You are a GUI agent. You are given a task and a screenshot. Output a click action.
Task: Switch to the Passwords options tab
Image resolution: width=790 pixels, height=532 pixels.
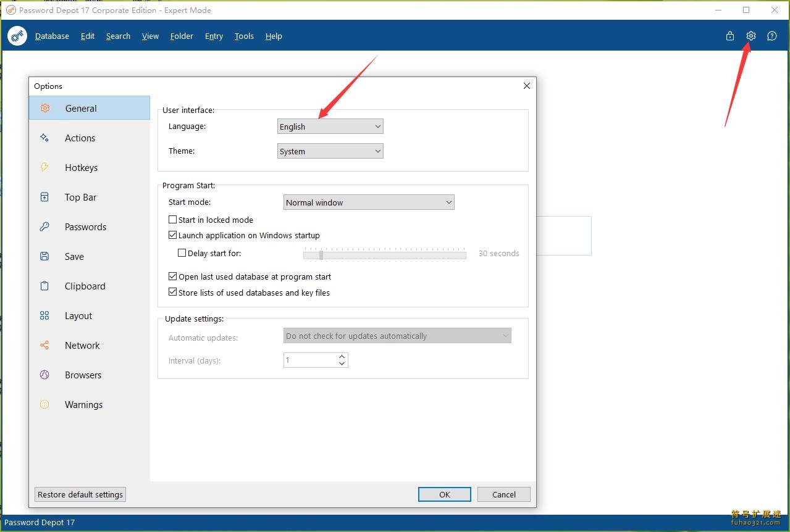(90, 227)
